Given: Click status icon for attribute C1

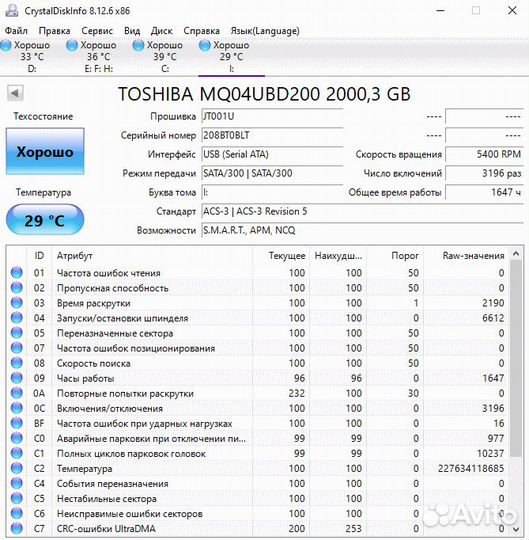Looking at the screenshot, I should (17, 453).
